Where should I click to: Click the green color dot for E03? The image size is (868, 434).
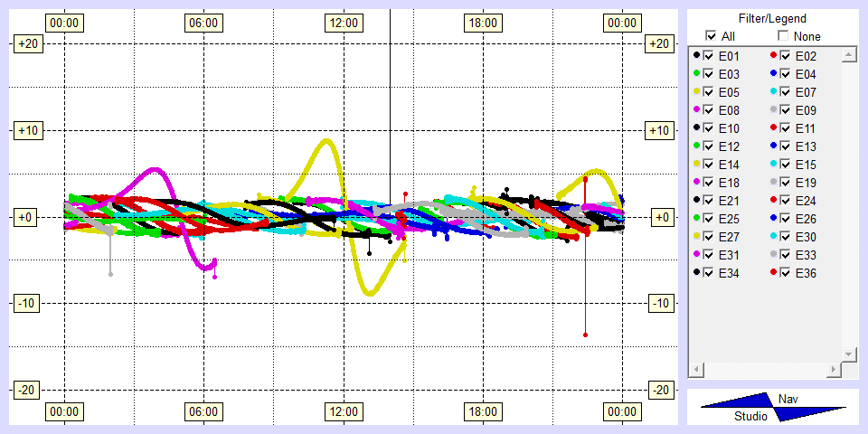click(696, 74)
